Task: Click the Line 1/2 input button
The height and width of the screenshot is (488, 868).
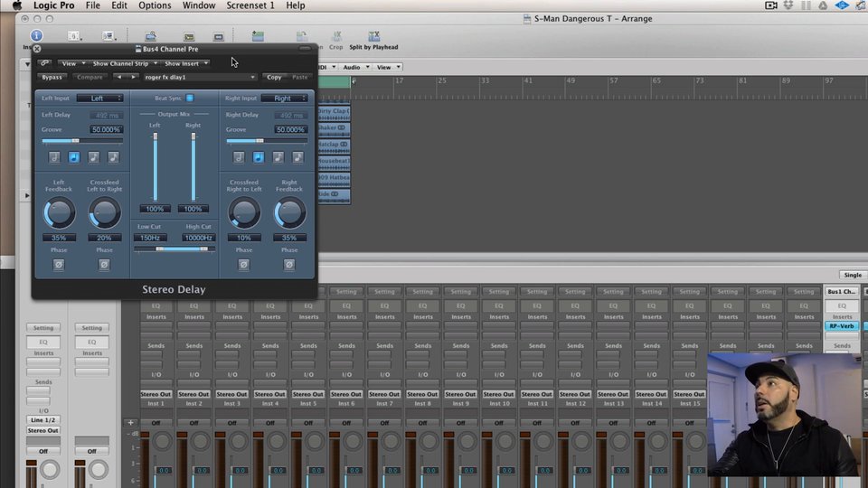Action: pyautogui.click(x=42, y=420)
